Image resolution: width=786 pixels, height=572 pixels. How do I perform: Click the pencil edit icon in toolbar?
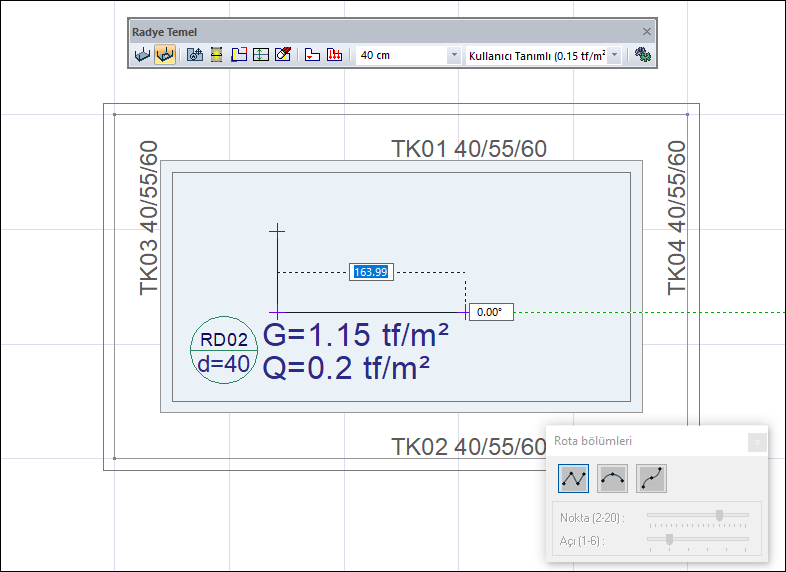coord(282,55)
